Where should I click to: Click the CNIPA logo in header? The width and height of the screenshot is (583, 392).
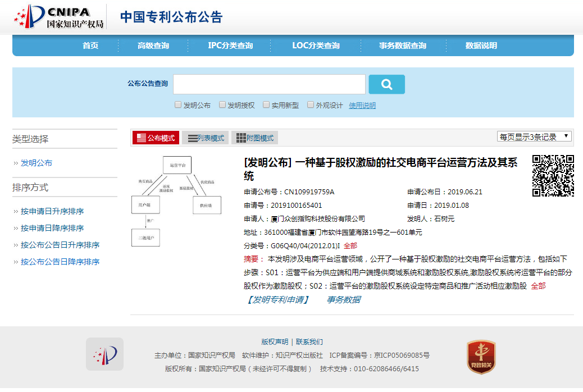pos(59,17)
